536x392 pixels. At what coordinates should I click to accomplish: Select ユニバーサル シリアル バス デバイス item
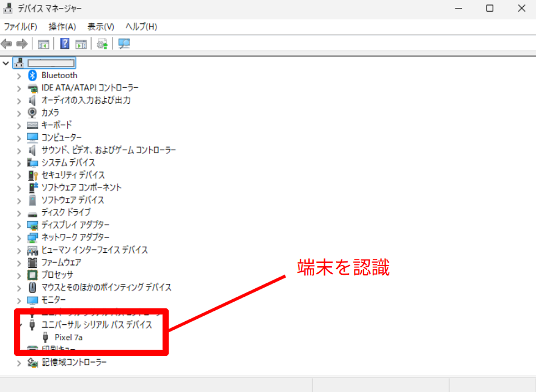97,325
